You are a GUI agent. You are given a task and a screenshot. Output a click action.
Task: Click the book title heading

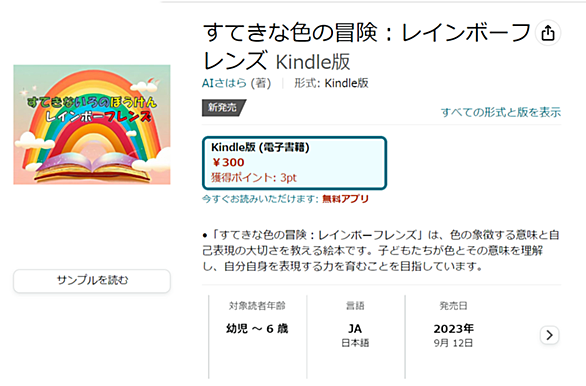click(x=367, y=46)
